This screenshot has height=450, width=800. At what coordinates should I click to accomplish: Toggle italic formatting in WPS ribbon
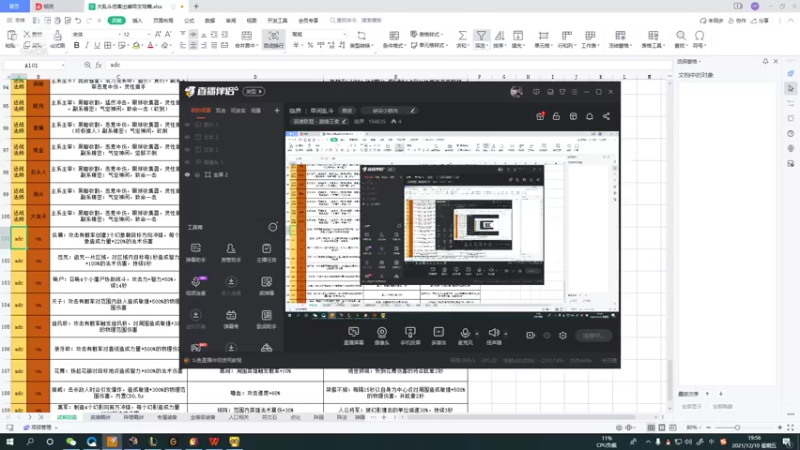coord(87,45)
